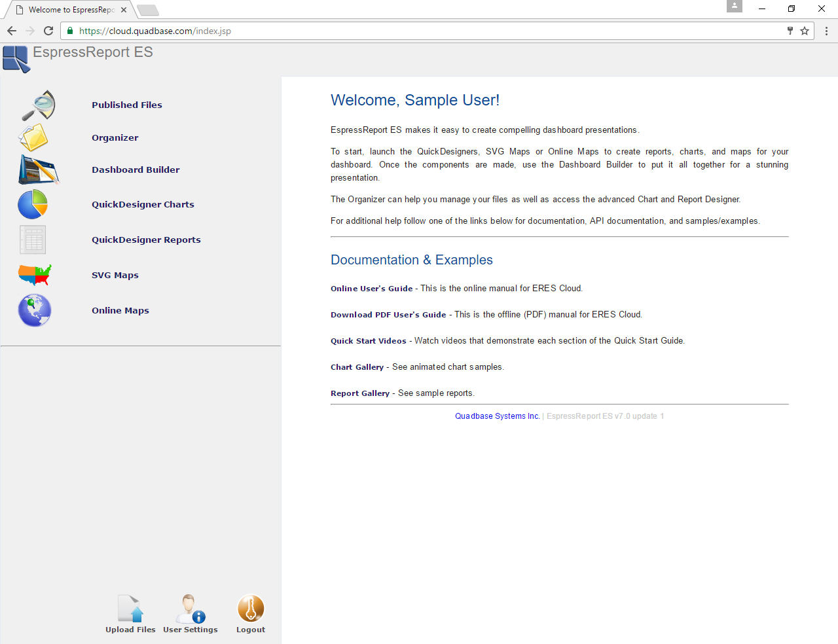
Task: Click the EspressReport ES logo icon
Action: pyautogui.click(x=16, y=59)
